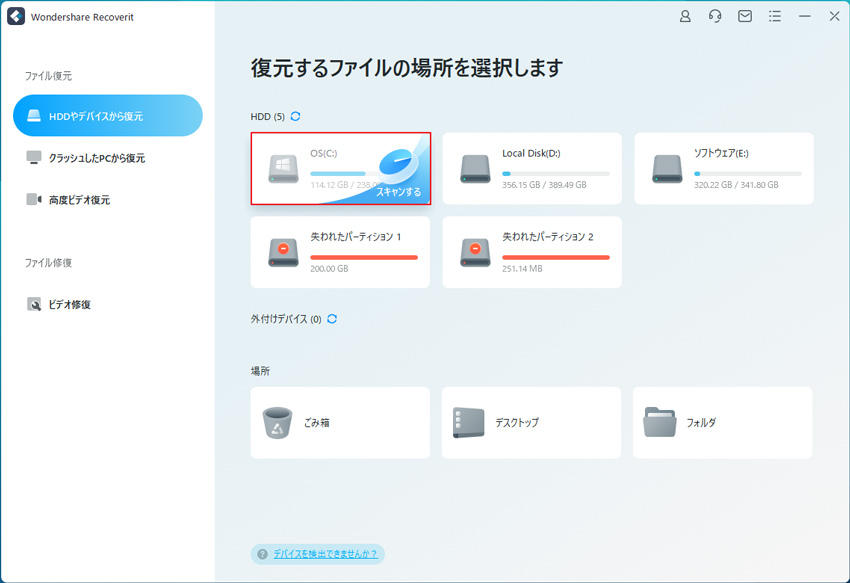Click the 356.15 GB / 389.49 GB text
This screenshot has width=850, height=583.
[544, 185]
